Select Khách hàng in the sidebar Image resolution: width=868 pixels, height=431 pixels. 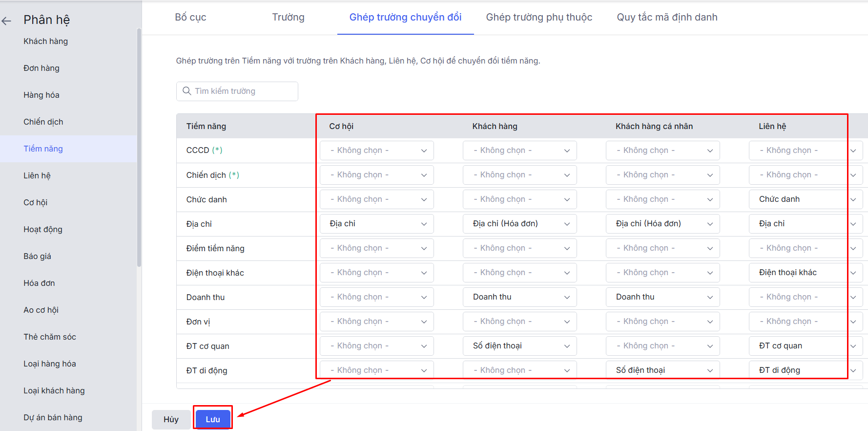tap(45, 42)
